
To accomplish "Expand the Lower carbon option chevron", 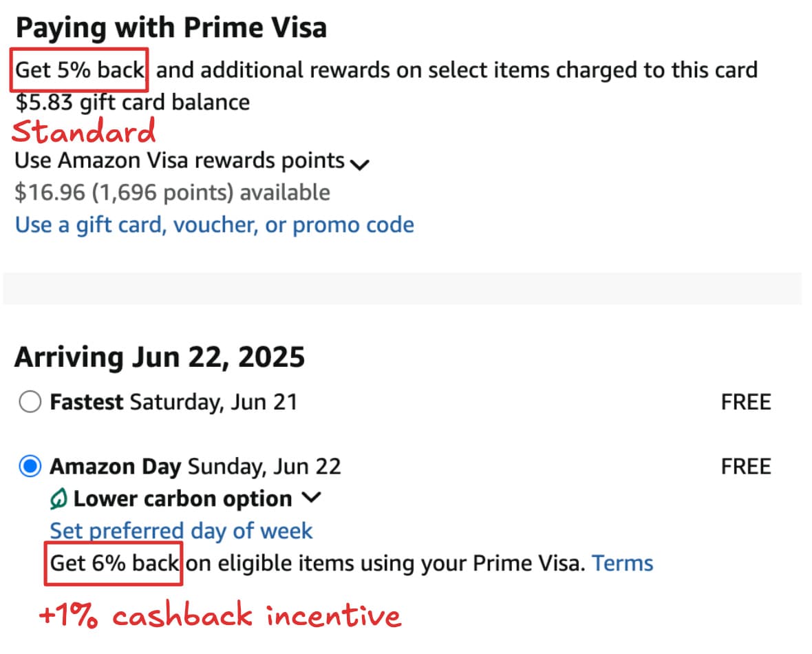I will pyautogui.click(x=311, y=498).
